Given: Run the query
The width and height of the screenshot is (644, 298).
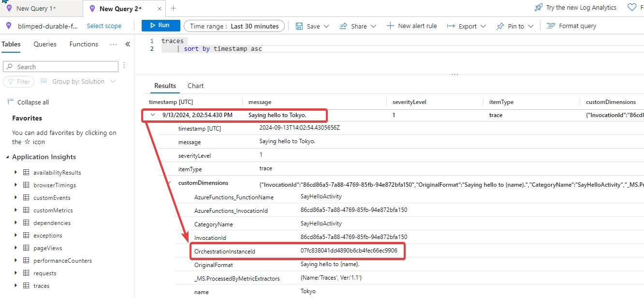Looking at the screenshot, I should (161, 26).
